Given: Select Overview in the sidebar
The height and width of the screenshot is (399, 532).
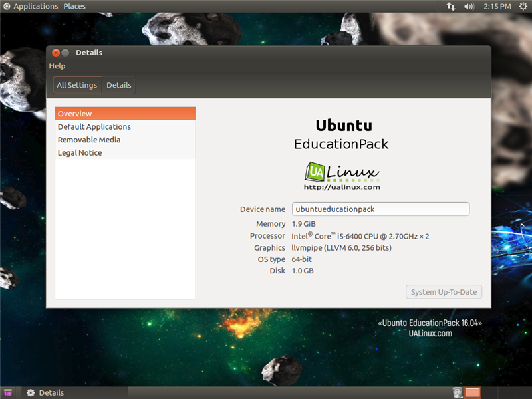Looking at the screenshot, I should (x=125, y=114).
